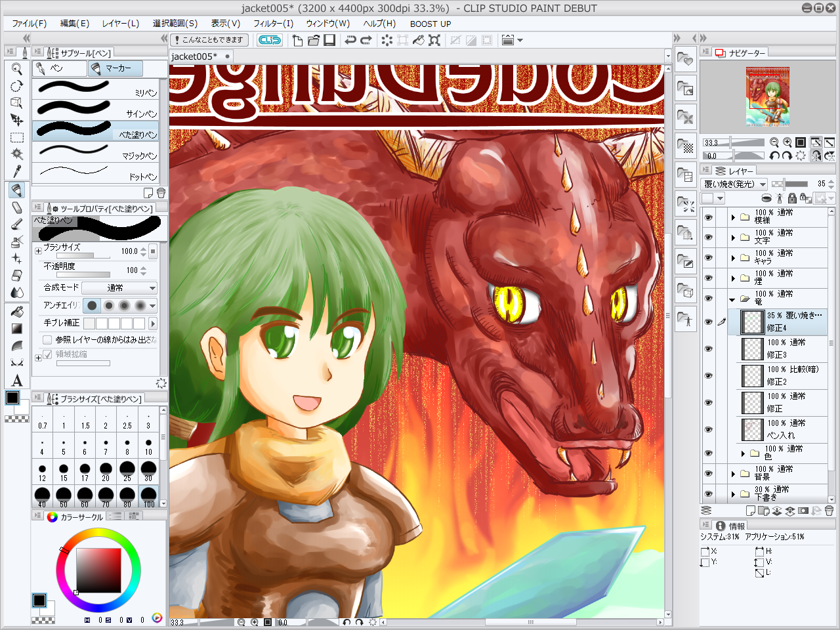
Task: Open the CLIP website icon
Action: pos(270,40)
